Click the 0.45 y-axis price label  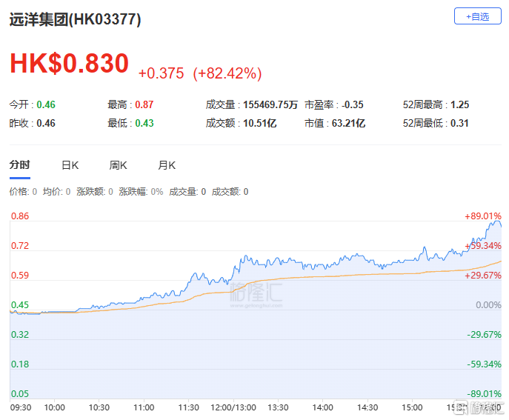[20, 304]
